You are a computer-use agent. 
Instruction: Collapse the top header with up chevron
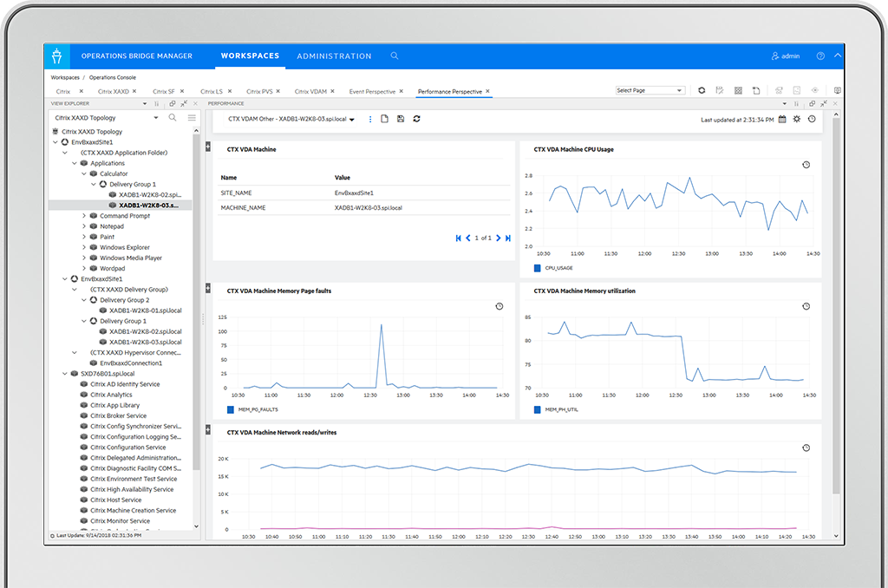tap(838, 56)
